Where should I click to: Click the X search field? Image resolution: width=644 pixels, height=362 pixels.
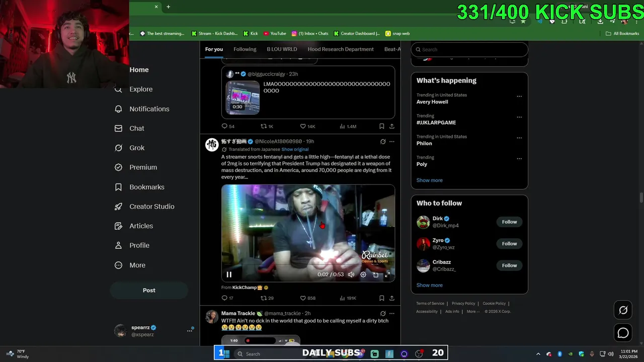point(469,49)
